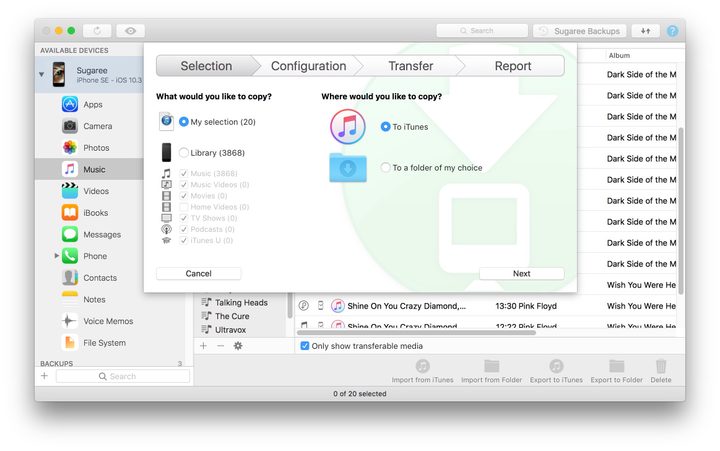The height and width of the screenshot is (451, 720).
Task: Toggle Music Videos (0) checkbox
Action: (184, 184)
